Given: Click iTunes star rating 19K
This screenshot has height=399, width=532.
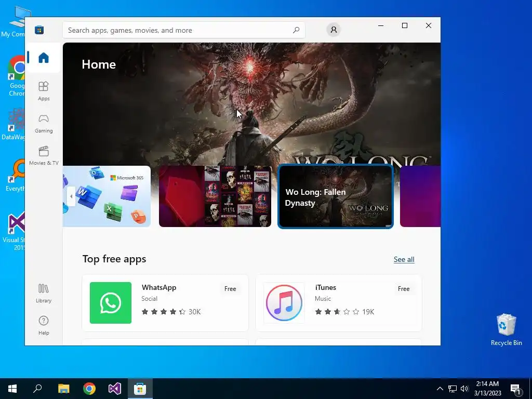Looking at the screenshot, I should point(344,312).
